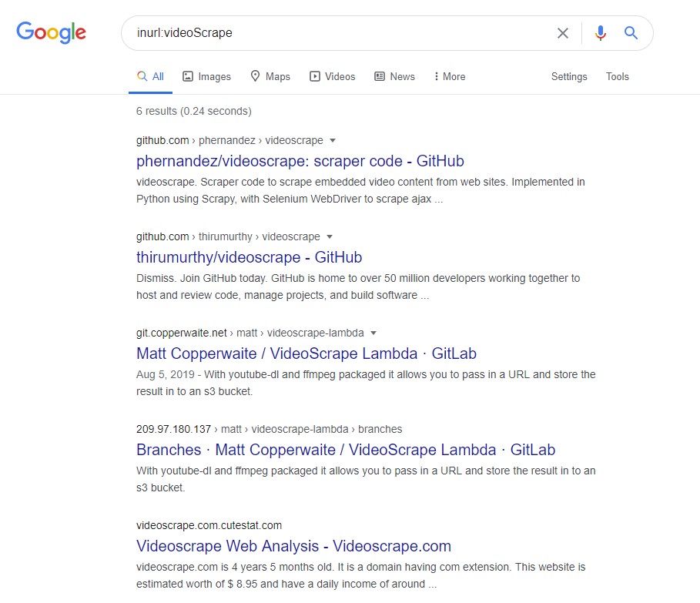
Task: Click the Google logo
Action: (52, 32)
